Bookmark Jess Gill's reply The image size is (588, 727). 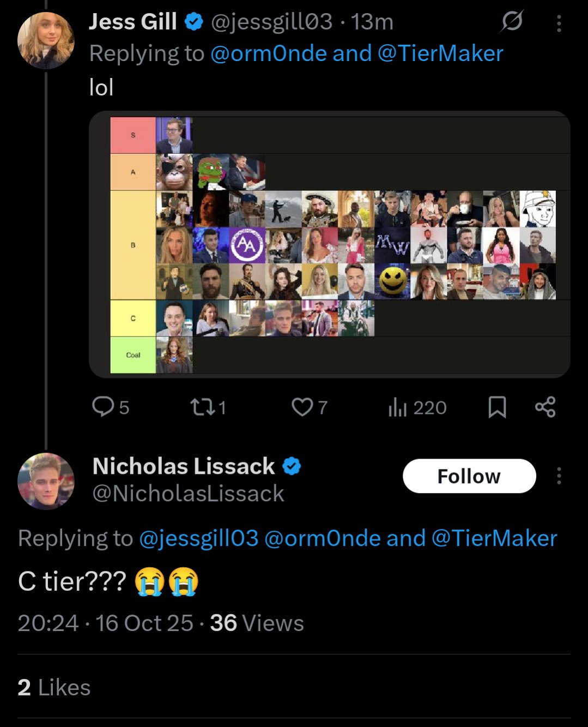pyautogui.click(x=497, y=407)
